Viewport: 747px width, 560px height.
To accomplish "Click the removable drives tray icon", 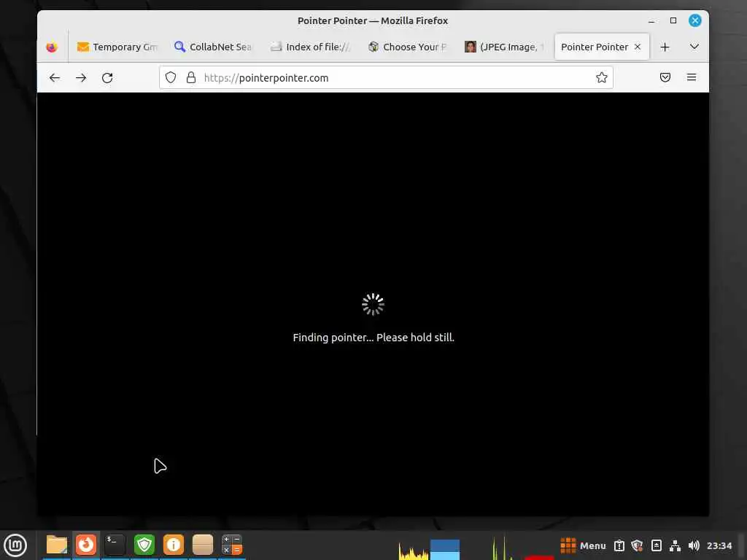I will (x=657, y=545).
